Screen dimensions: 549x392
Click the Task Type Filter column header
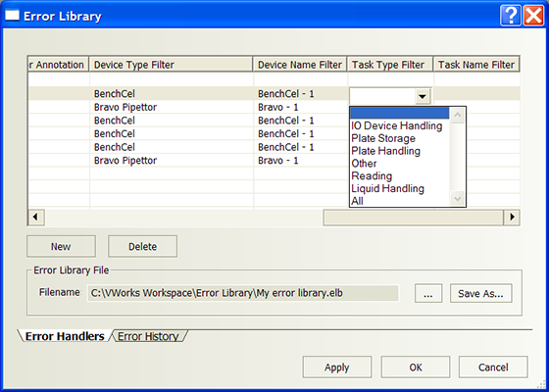click(390, 65)
